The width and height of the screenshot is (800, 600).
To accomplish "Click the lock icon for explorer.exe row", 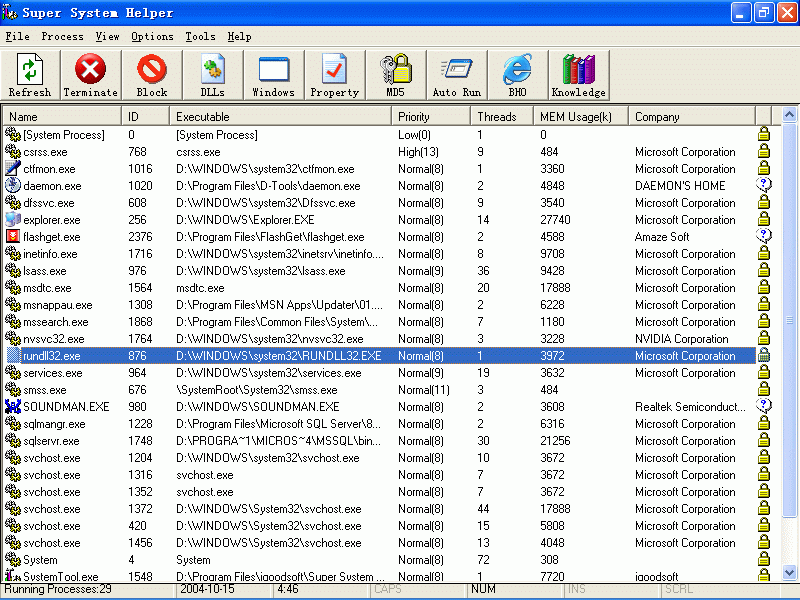I will click(x=763, y=219).
